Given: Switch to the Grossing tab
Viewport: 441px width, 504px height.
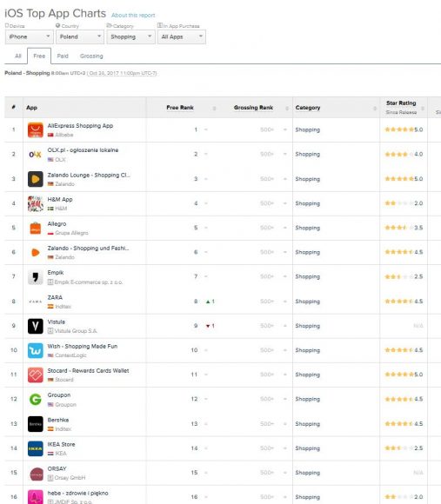Looking at the screenshot, I should [91, 56].
